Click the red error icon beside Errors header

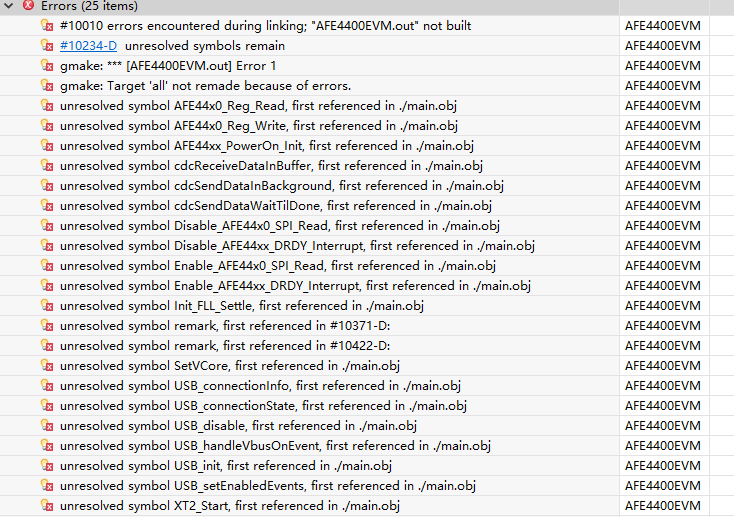pos(28,6)
